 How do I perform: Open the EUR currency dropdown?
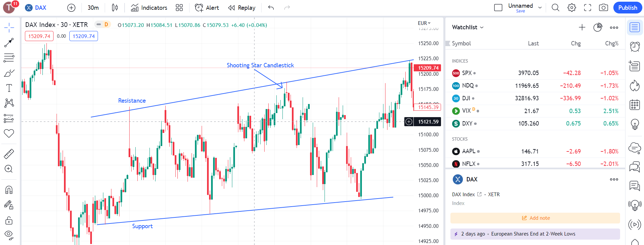coord(424,23)
